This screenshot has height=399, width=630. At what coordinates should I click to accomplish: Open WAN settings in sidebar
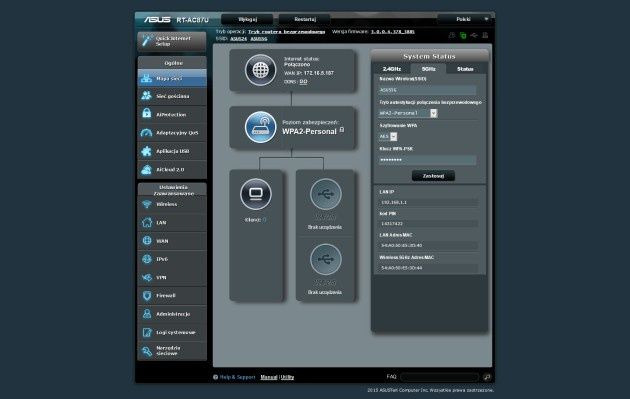[172, 241]
